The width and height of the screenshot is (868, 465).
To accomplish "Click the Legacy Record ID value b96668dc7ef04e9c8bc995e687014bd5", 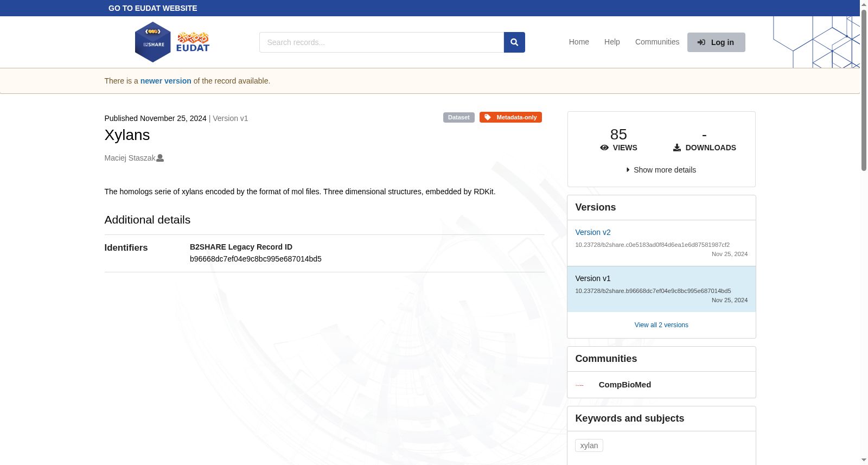I will pyautogui.click(x=256, y=259).
